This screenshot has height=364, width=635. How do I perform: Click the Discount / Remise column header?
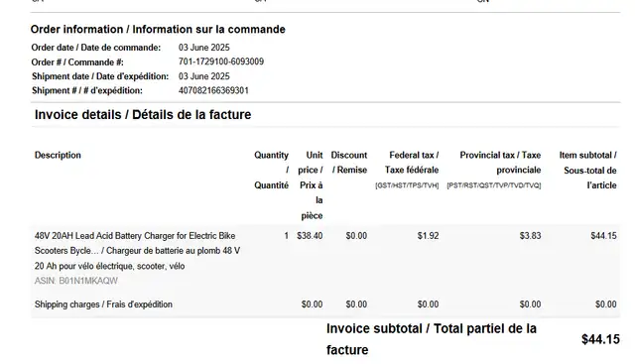(x=349, y=163)
